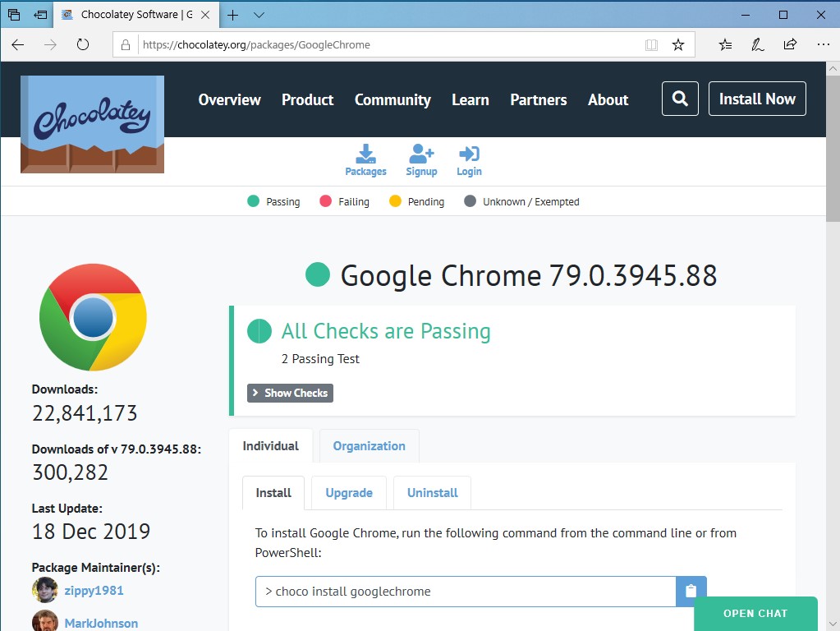Expand the Show Checks section
The width and height of the screenshot is (840, 631).
pyautogui.click(x=289, y=393)
